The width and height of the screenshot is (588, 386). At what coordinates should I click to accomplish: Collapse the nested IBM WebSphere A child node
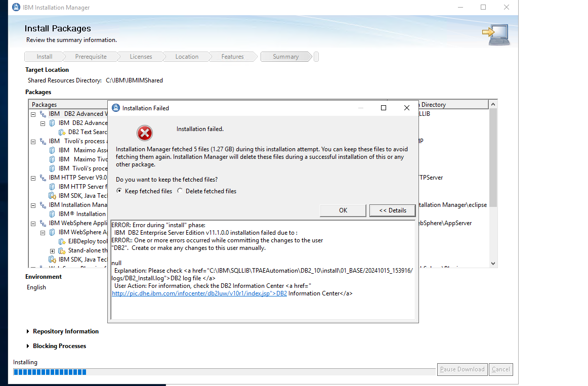pyautogui.click(x=43, y=233)
